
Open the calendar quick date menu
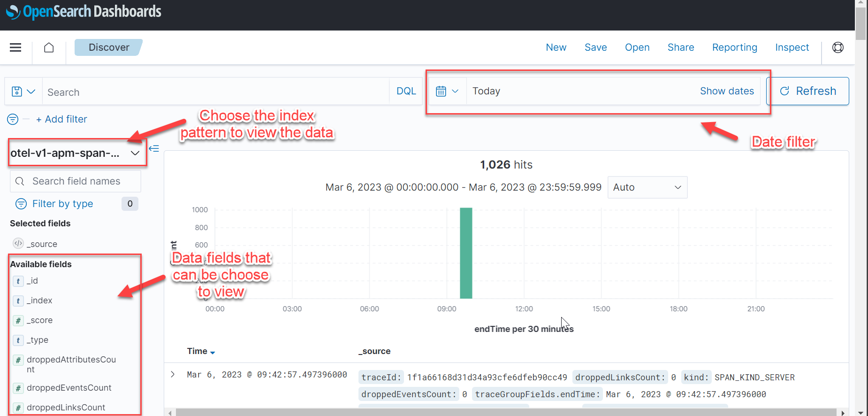tap(447, 91)
